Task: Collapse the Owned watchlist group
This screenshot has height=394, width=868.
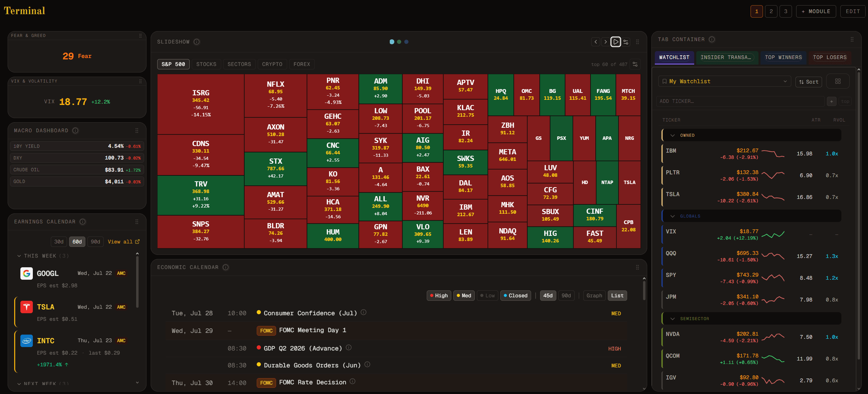Action: pos(752,135)
